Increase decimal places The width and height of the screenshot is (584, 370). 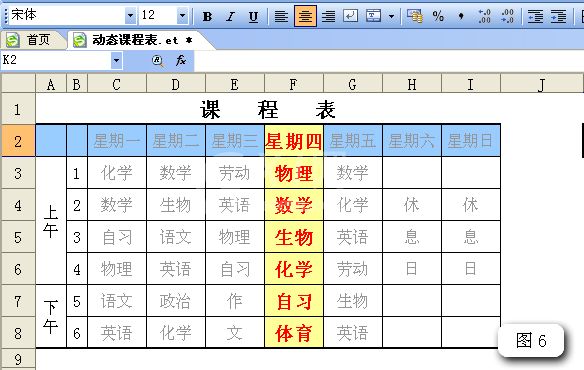tap(484, 16)
